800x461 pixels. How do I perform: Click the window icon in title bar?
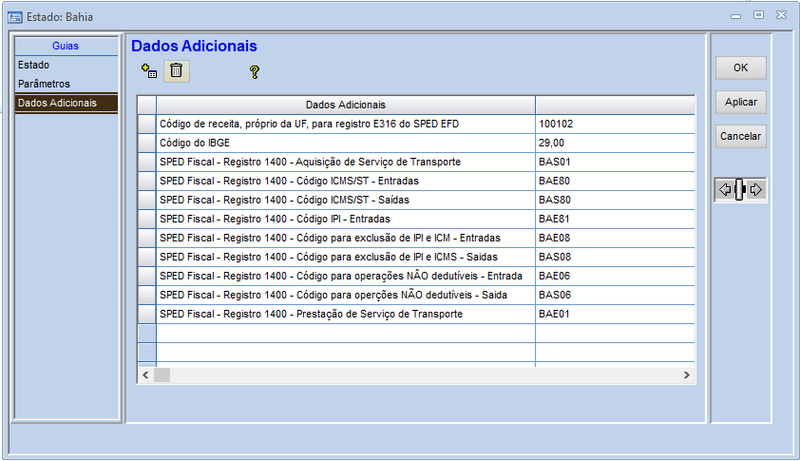coord(15,14)
